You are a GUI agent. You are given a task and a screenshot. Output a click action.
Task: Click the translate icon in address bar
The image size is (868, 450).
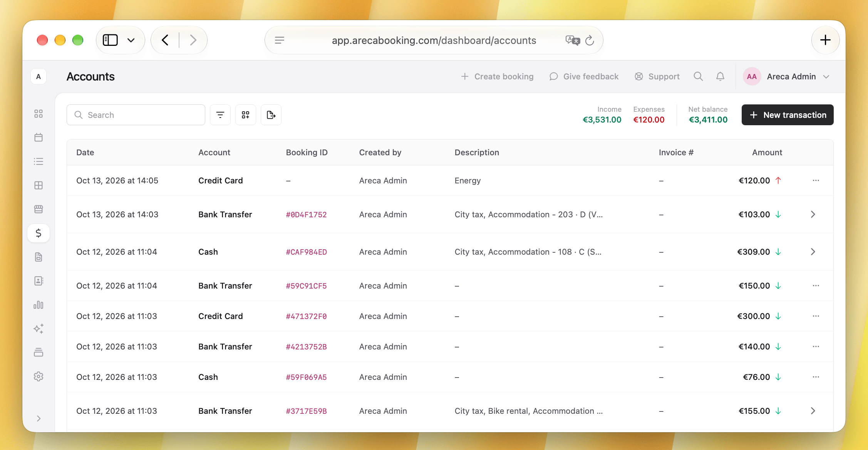coord(573,40)
